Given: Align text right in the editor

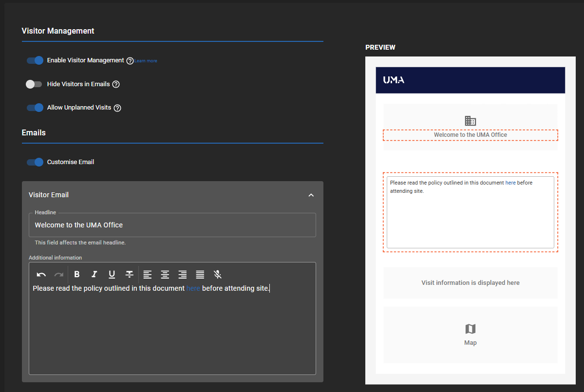Looking at the screenshot, I should click(183, 274).
